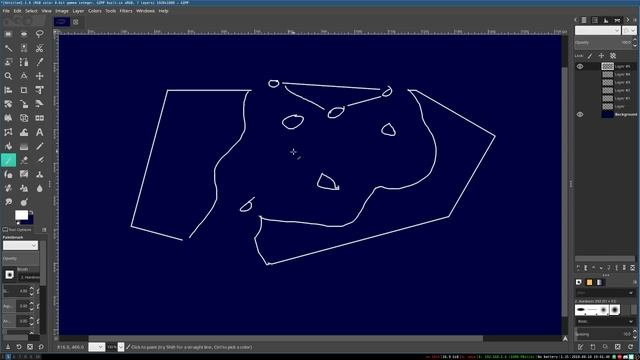Toggle visibility eye of Background layer

click(580, 114)
